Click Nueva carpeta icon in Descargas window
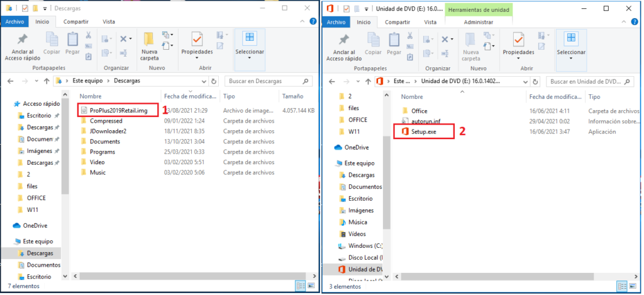Screen dimensions: 644x295 pyautogui.click(x=150, y=39)
